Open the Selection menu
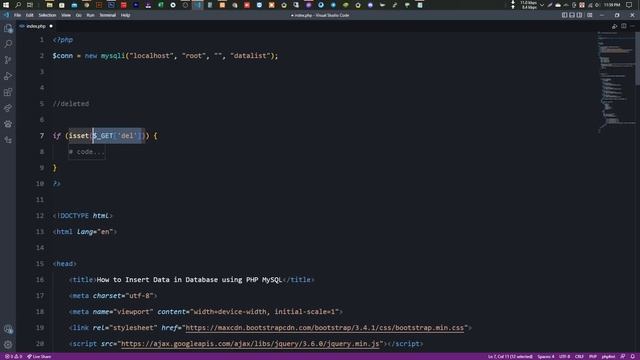This screenshot has height=360, width=640. pyautogui.click(x=47, y=15)
